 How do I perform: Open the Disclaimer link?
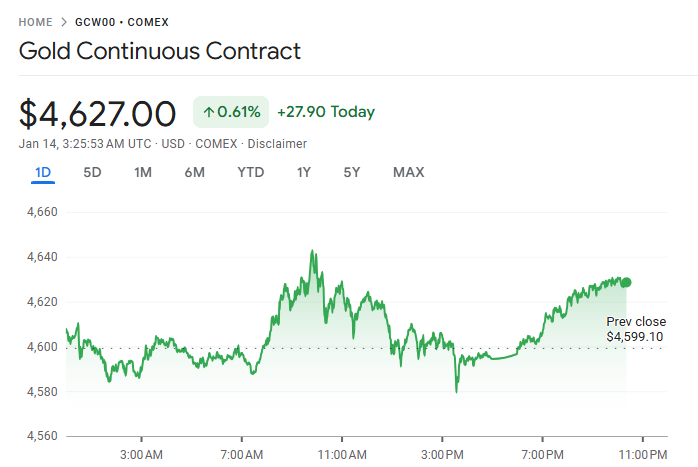point(277,143)
